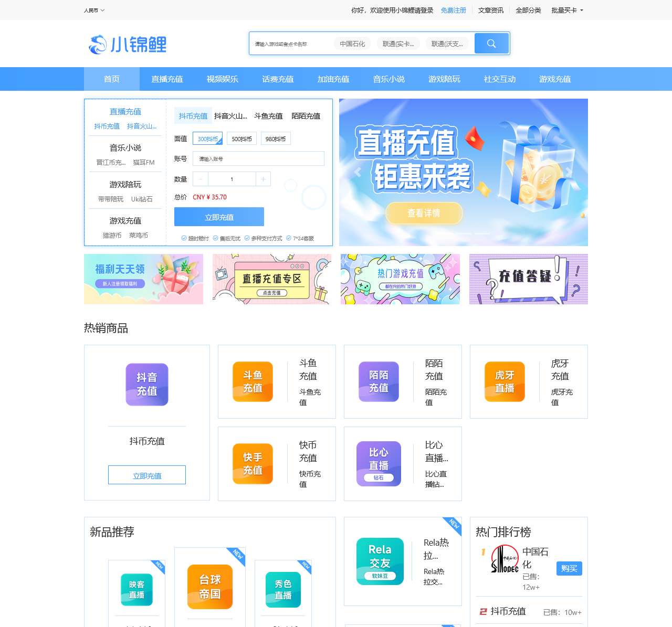
Task: Click the quantity number field
Action: pyautogui.click(x=232, y=179)
